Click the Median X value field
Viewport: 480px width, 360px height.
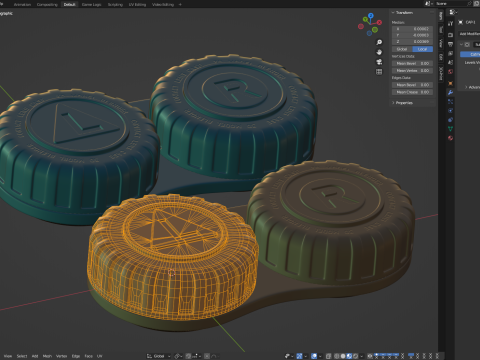[x=412, y=29]
